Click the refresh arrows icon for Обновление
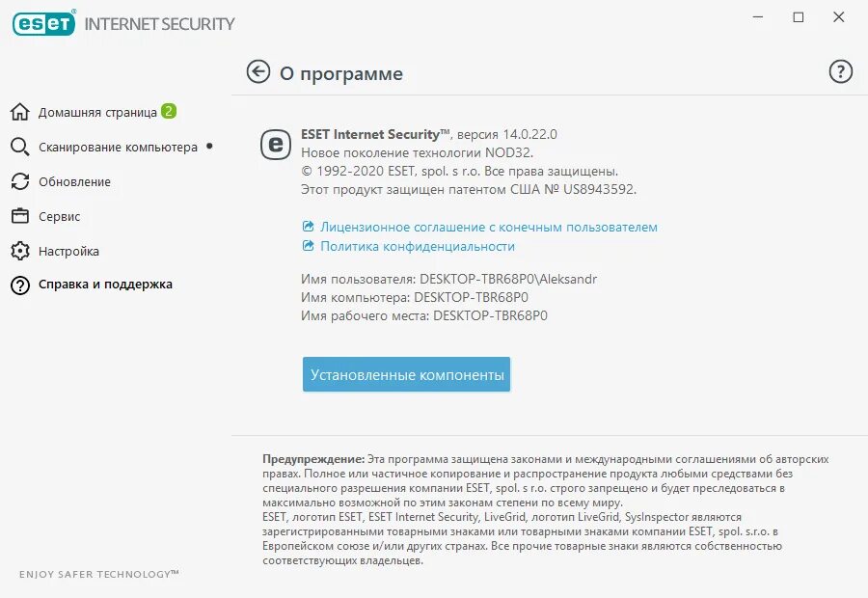Screen dimensions: 868x598 [x=20, y=181]
